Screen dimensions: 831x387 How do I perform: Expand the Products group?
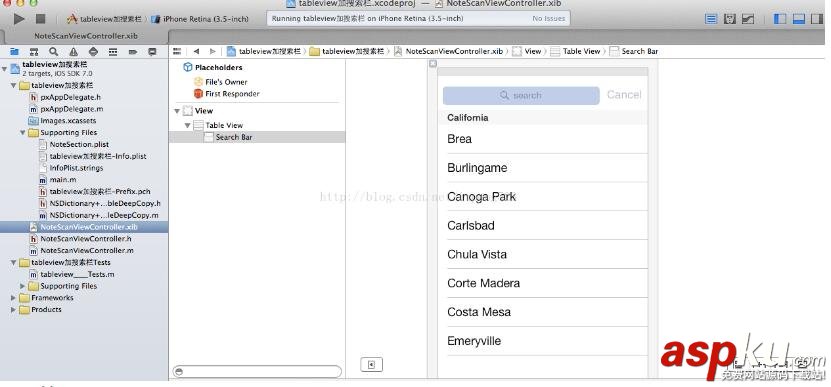[13, 310]
